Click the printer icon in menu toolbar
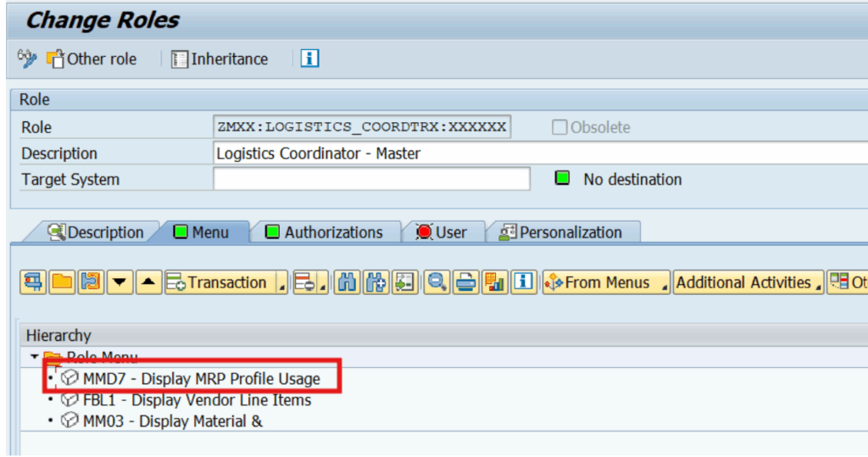This screenshot has width=868, height=457. tap(465, 283)
